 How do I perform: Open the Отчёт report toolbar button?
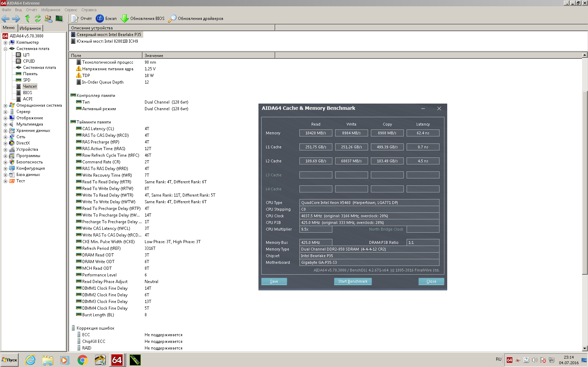point(82,19)
